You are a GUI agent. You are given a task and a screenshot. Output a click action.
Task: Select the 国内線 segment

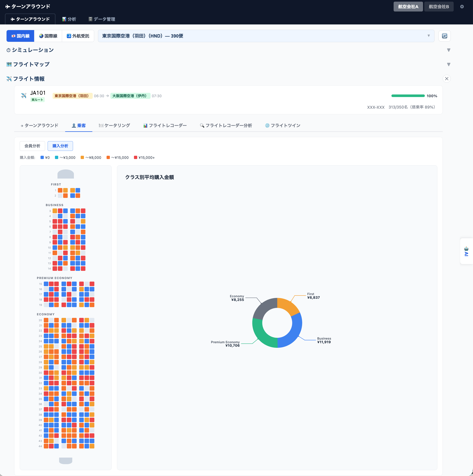(20, 36)
